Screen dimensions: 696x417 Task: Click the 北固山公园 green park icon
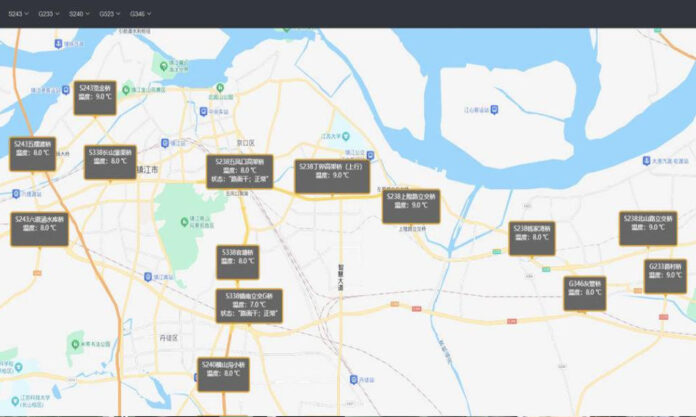[x=220, y=87]
